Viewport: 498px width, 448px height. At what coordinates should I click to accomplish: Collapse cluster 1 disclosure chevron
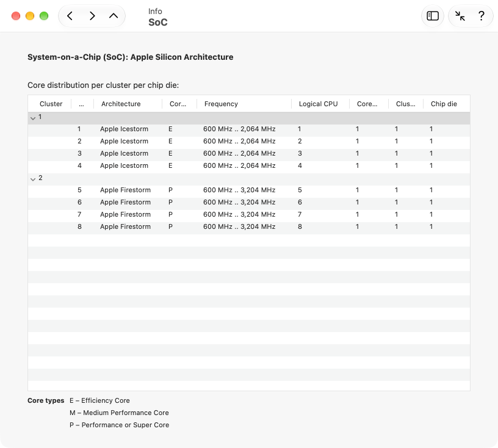(x=33, y=118)
